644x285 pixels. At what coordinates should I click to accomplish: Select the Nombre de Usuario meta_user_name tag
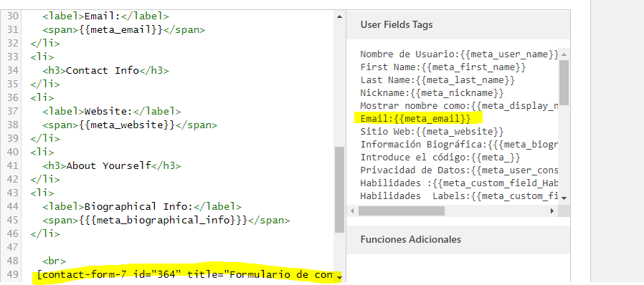pyautogui.click(x=459, y=54)
